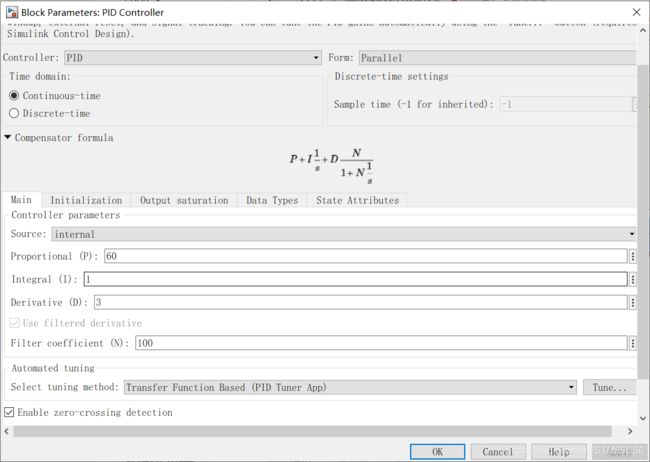The height and width of the screenshot is (462, 650).
Task: Open the Select tuning method dropdown
Action: click(x=350, y=387)
